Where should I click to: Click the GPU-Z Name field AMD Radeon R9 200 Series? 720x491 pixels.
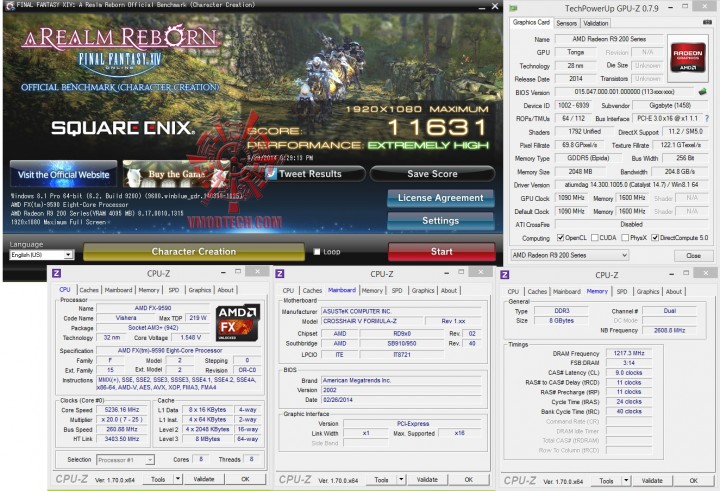[x=609, y=39]
